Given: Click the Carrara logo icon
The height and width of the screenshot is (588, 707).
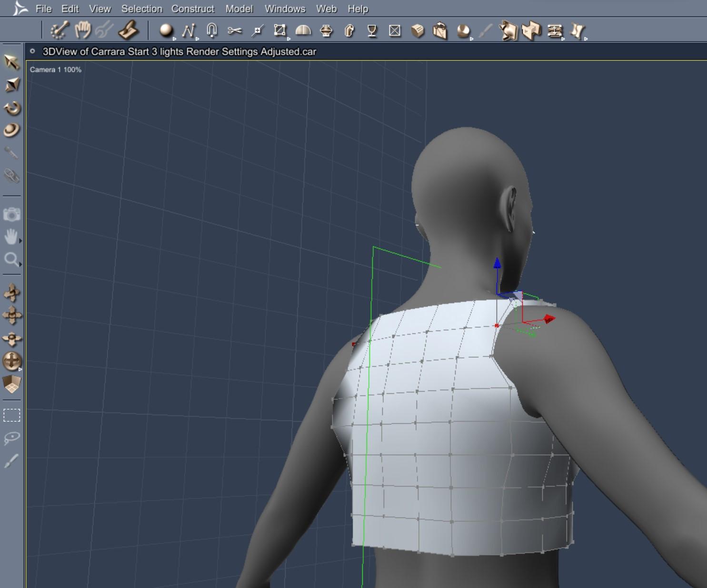Looking at the screenshot, I should point(20,8).
